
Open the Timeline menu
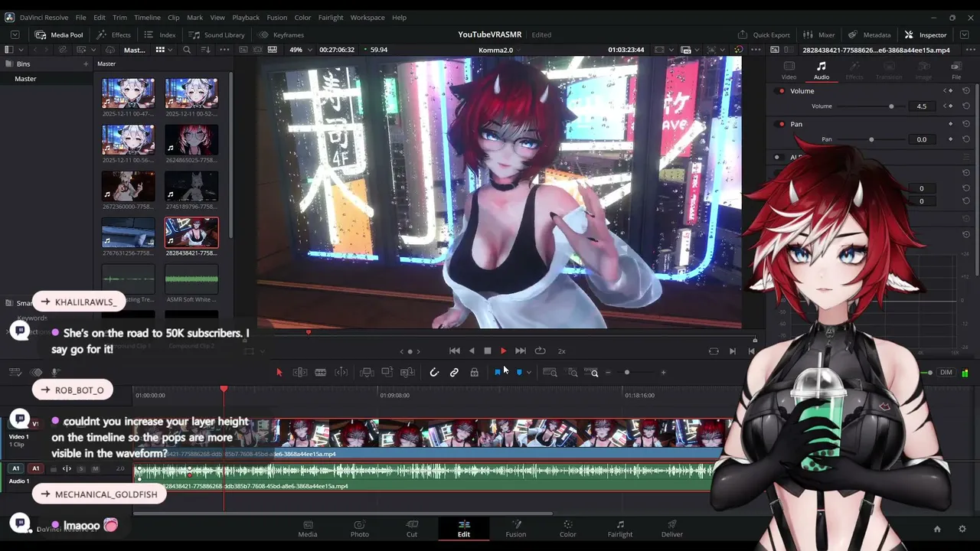coord(147,18)
